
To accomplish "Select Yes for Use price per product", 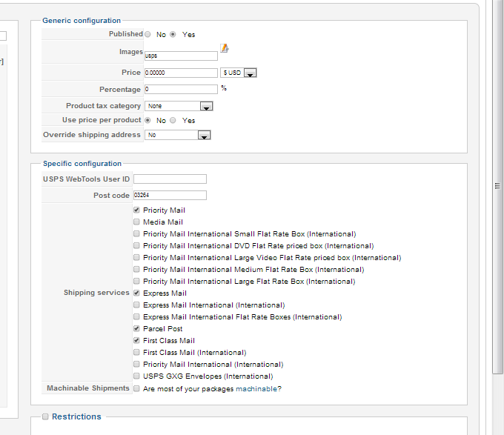I will tap(173, 120).
